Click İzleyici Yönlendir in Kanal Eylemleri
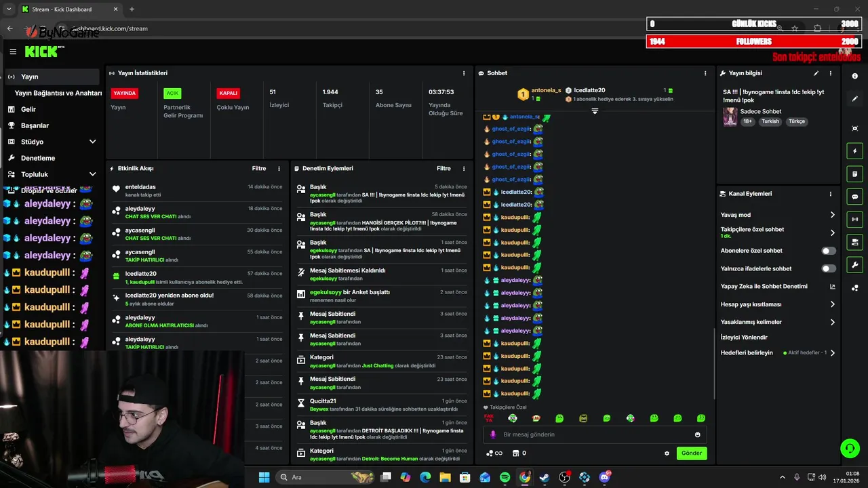This screenshot has height=488, width=868. 744,338
